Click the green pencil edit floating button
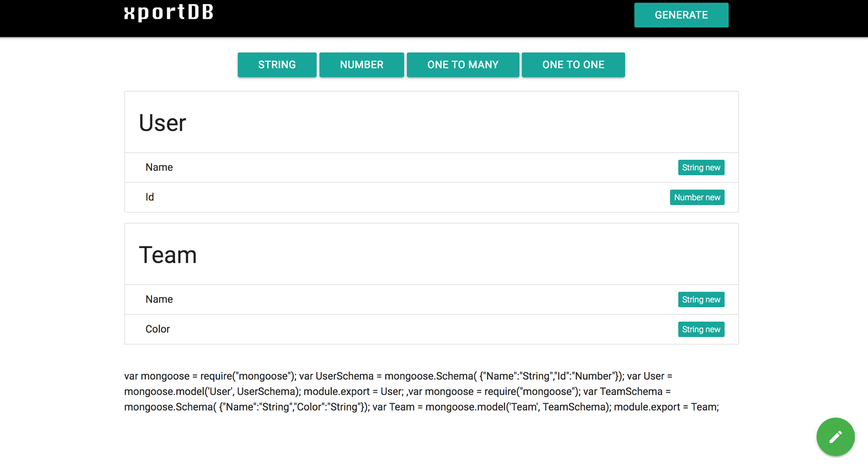868x467 pixels. pos(835,437)
